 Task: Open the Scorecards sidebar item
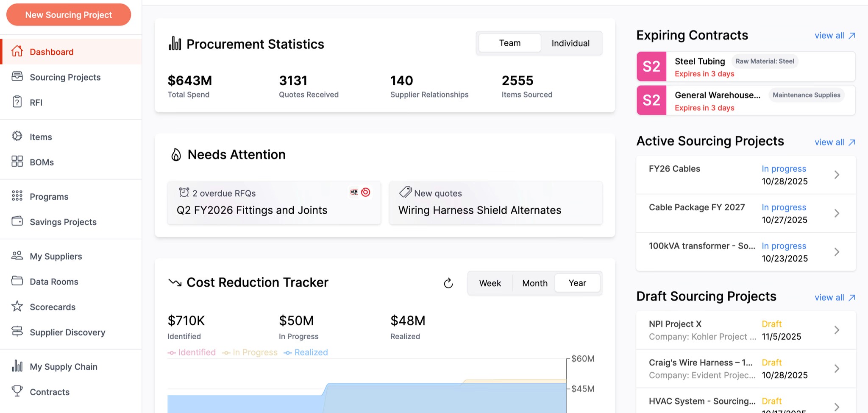(71, 307)
